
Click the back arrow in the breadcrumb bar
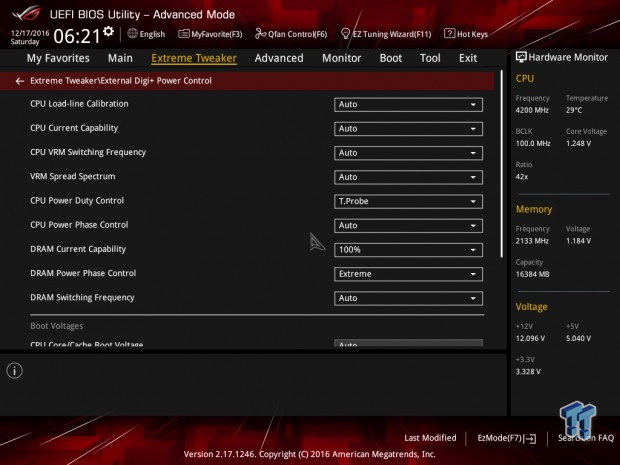click(x=20, y=81)
